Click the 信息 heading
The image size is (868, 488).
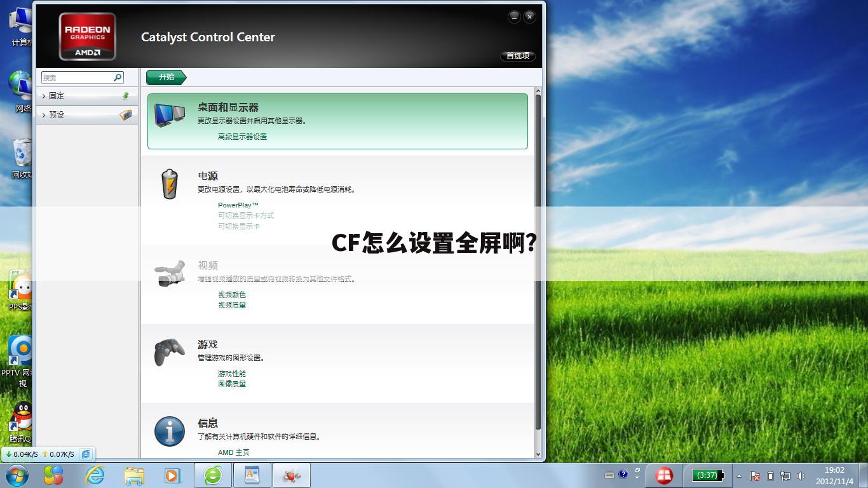pos(208,423)
